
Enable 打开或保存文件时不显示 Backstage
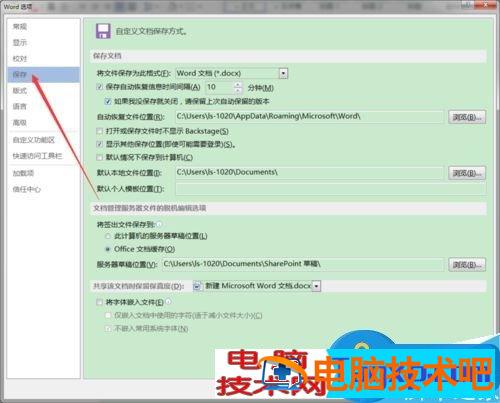pyautogui.click(x=99, y=131)
